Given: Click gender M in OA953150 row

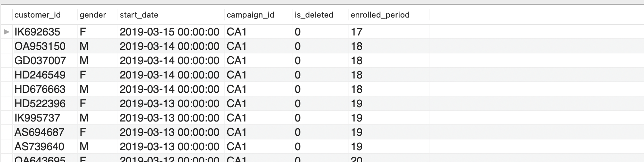Looking at the screenshot, I should coord(98,46).
